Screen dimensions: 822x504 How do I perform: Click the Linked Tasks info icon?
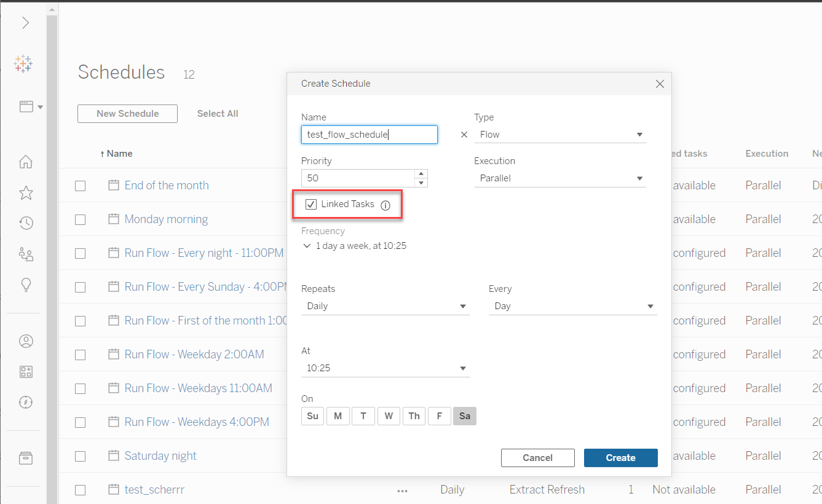[x=385, y=205]
